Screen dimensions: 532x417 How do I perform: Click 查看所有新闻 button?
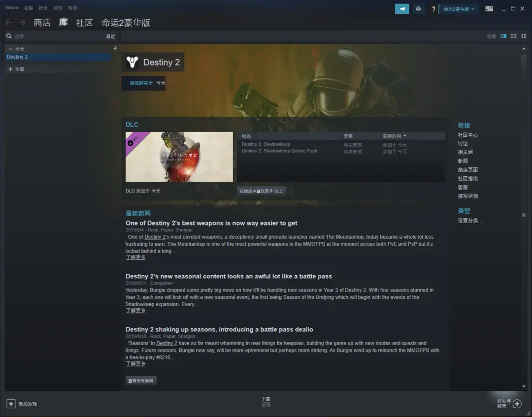[141, 381]
